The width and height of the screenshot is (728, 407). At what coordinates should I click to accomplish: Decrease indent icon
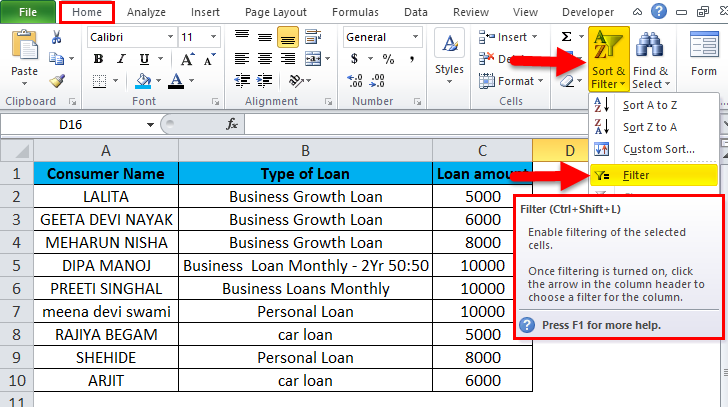point(242,81)
